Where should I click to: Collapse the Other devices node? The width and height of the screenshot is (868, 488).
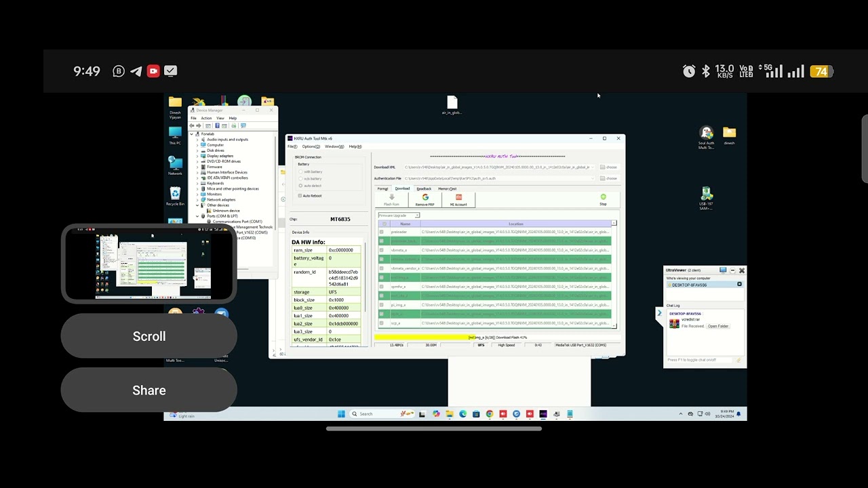click(197, 205)
